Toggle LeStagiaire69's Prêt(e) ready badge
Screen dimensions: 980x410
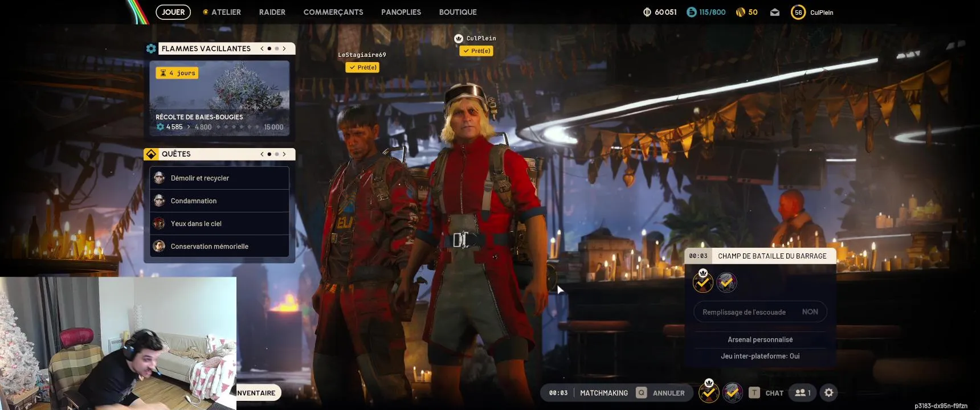(x=362, y=67)
